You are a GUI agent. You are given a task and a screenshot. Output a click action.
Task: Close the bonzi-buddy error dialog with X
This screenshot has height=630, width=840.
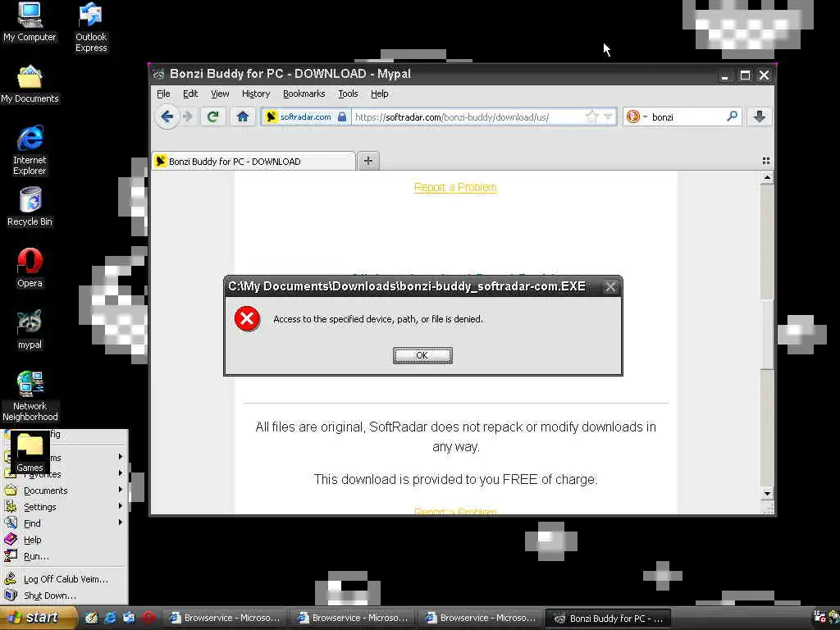click(610, 286)
